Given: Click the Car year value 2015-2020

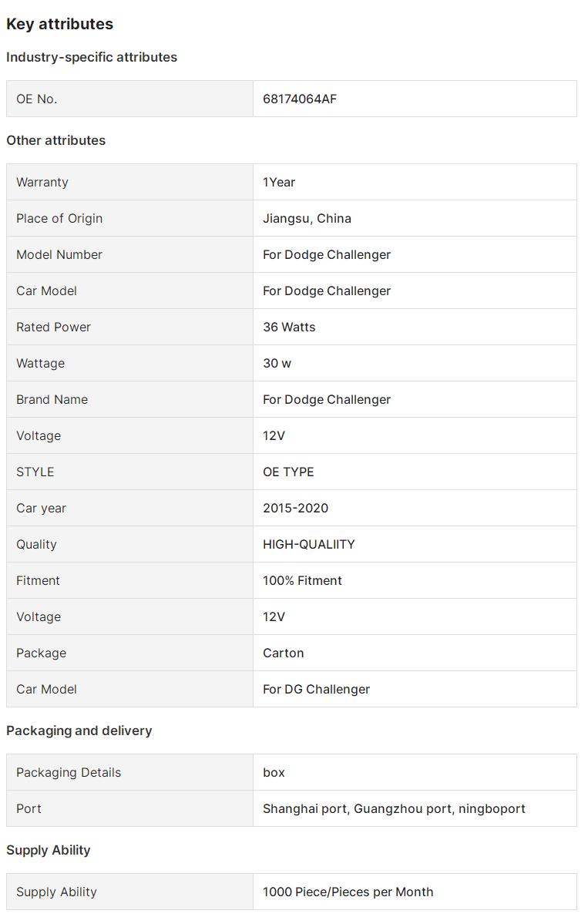Looking at the screenshot, I should click(x=295, y=508).
